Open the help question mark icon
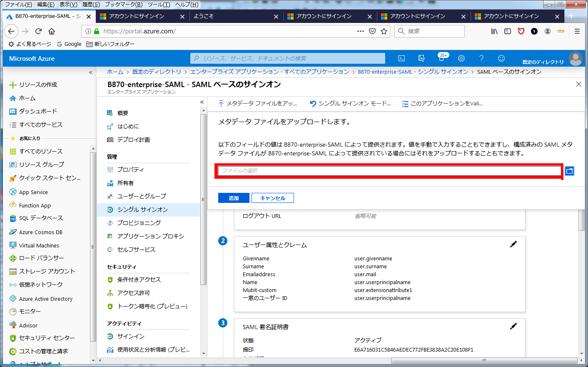 [x=481, y=58]
